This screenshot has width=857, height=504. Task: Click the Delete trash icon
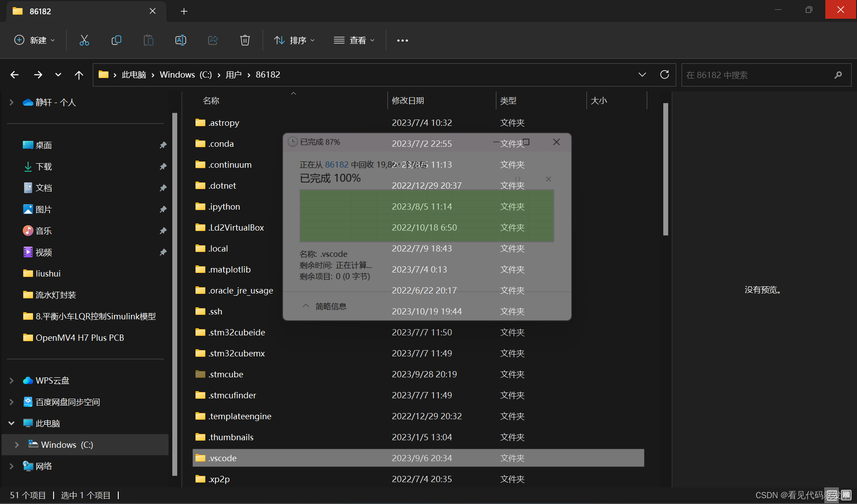245,40
